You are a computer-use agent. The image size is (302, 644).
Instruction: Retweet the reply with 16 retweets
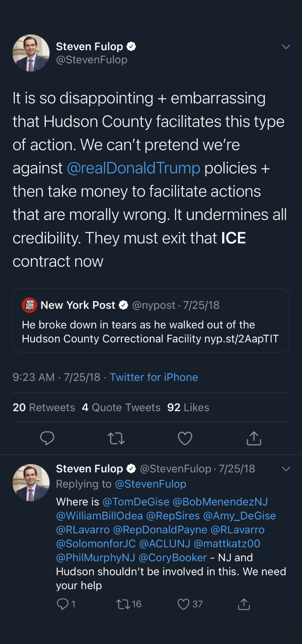point(123,604)
